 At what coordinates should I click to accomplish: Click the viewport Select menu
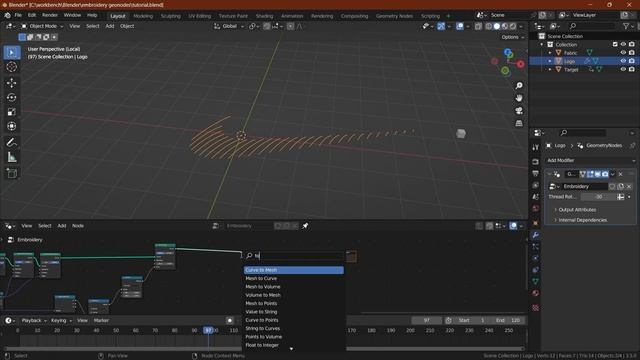(x=93, y=26)
